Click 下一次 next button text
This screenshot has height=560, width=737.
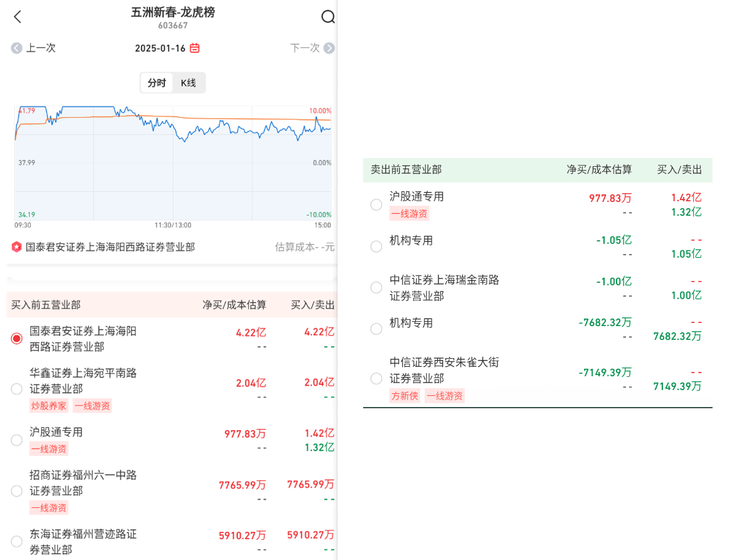[x=305, y=48]
